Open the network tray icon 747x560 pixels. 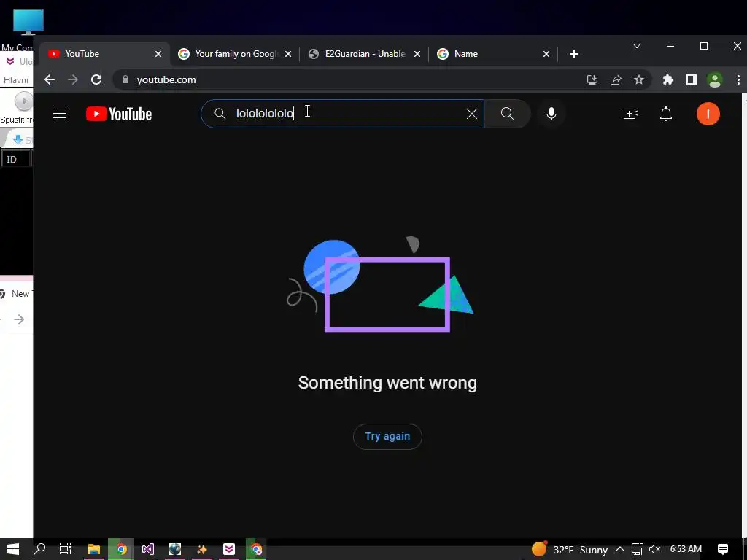tap(638, 549)
